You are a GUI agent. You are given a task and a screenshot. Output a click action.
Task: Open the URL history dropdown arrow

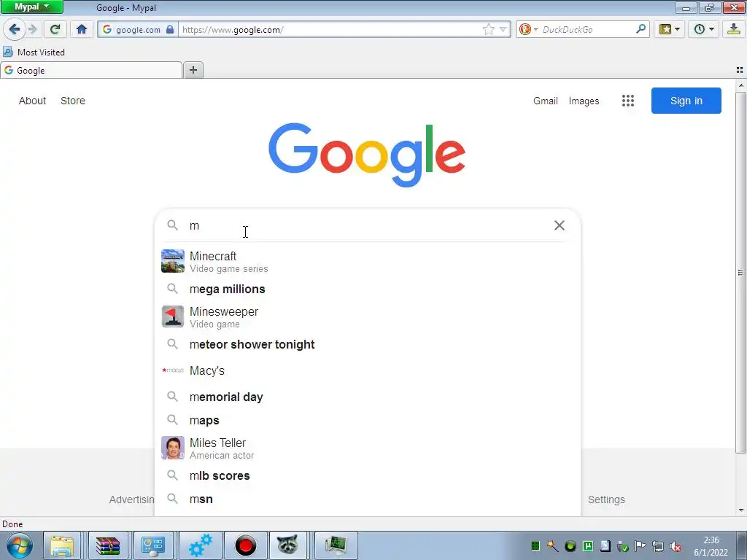(x=503, y=29)
